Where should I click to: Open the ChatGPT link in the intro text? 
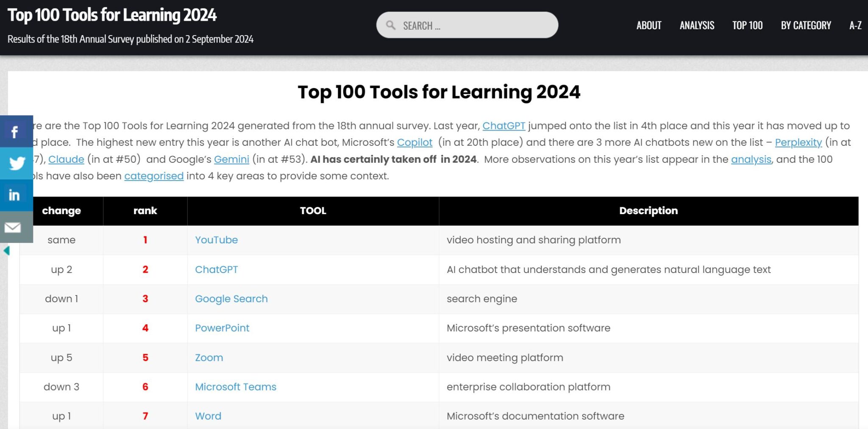point(504,126)
